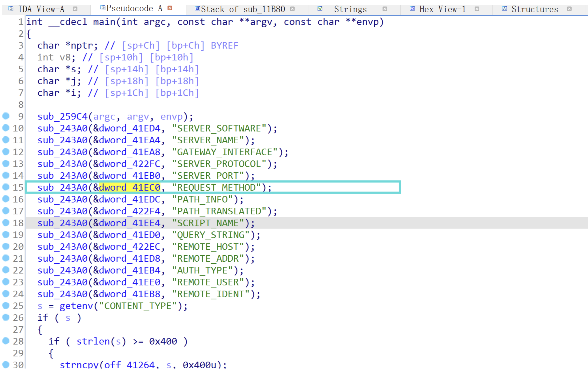Screen dimensions: 588x370
Task: Click highlighted dword_41EC0 on line 15
Action: (x=129, y=187)
